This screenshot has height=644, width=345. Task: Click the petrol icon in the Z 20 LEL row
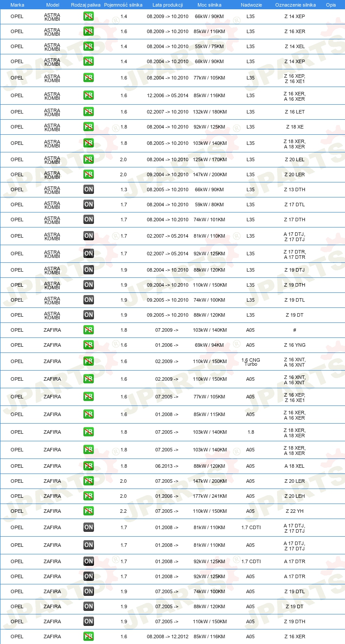coord(89,159)
